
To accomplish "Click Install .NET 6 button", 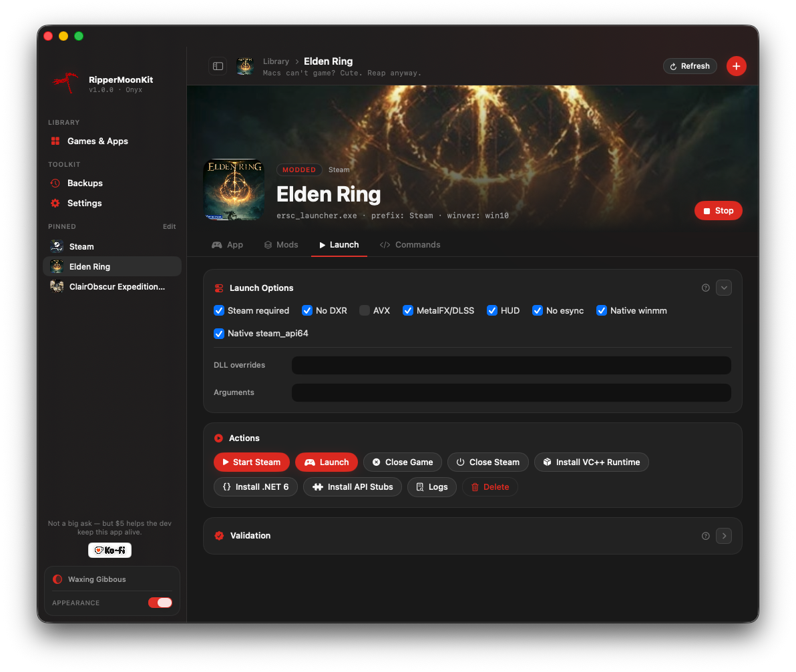I will [256, 487].
